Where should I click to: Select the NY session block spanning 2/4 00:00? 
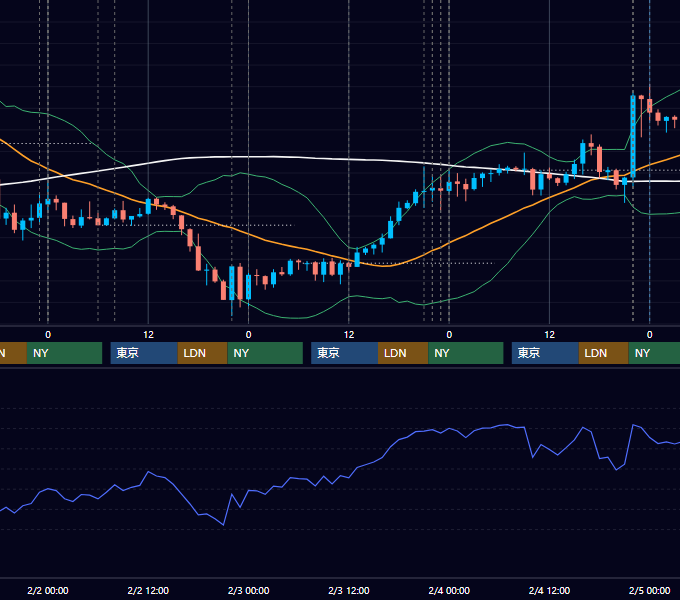(x=466, y=353)
